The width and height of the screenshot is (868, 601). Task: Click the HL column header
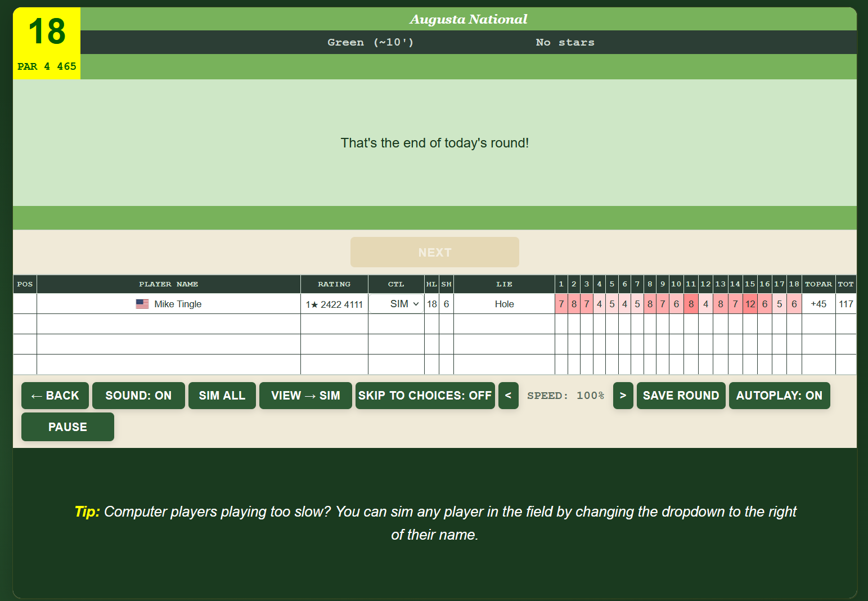[431, 284]
